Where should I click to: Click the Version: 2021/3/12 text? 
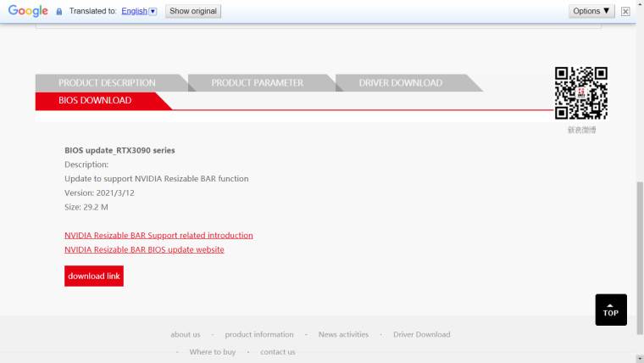(x=99, y=193)
